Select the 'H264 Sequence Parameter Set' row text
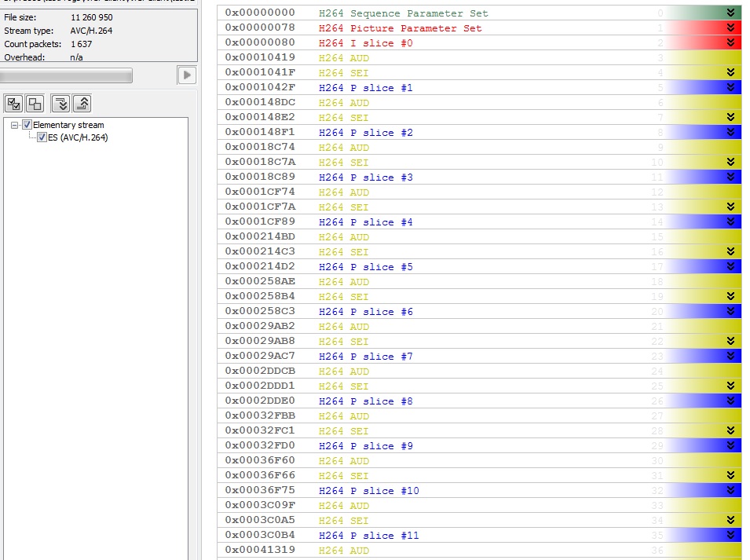The width and height of the screenshot is (750, 560). (x=403, y=13)
